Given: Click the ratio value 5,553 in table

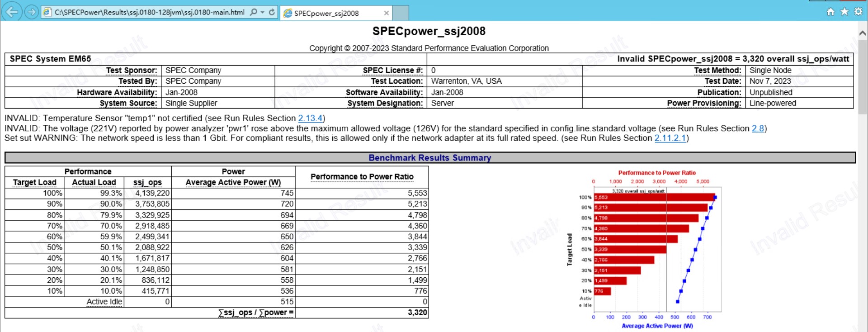Looking at the screenshot, I should point(417,193).
